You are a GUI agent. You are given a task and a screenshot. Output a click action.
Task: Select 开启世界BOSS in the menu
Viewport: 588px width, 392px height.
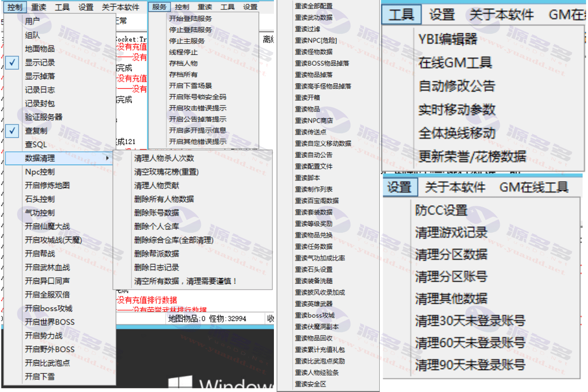coord(49,322)
